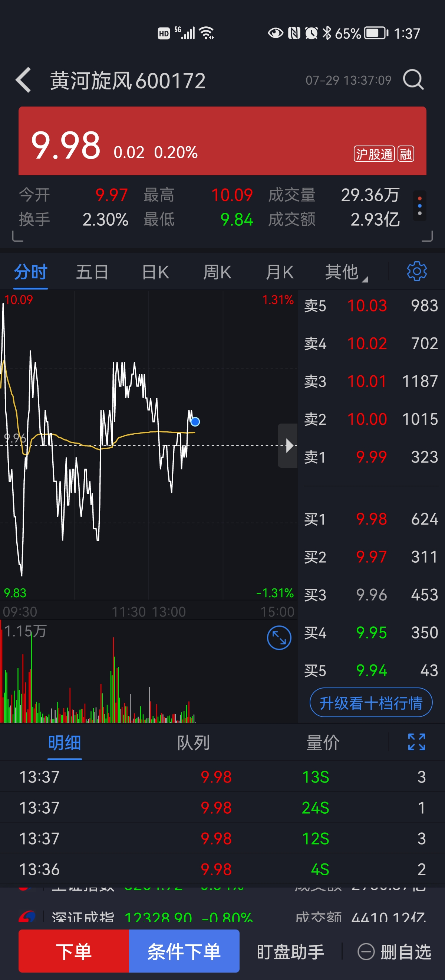Select the 队列 tab
The height and width of the screenshot is (980, 445).
point(194,742)
